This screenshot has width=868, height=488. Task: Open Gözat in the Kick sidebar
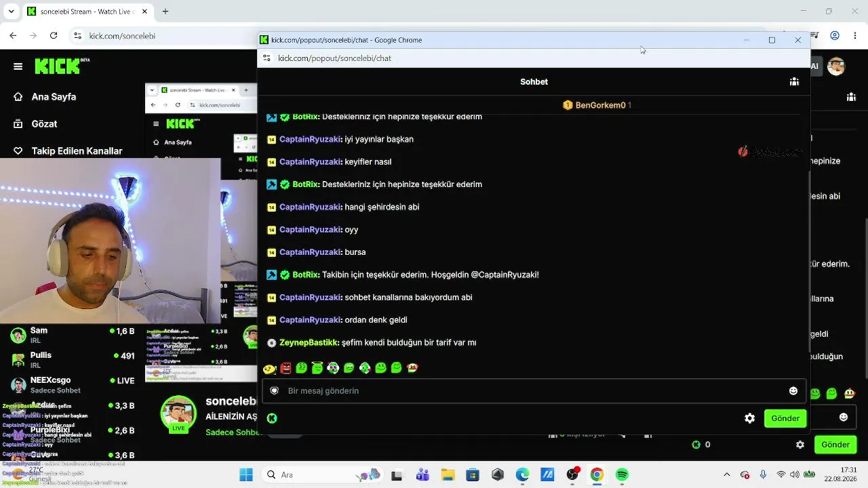(35, 124)
